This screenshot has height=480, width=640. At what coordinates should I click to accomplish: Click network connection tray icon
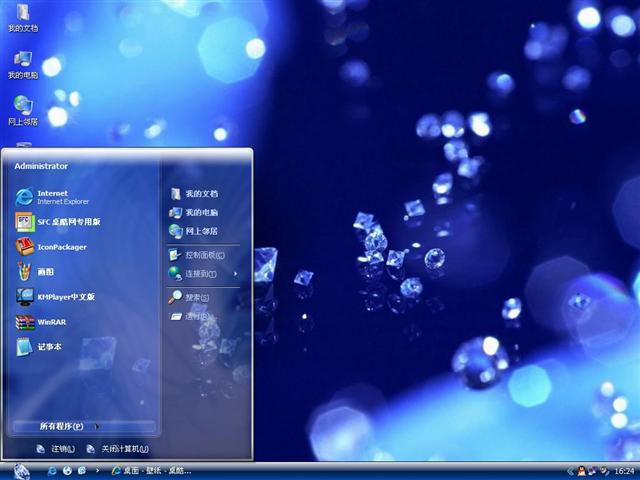[x=592, y=471]
